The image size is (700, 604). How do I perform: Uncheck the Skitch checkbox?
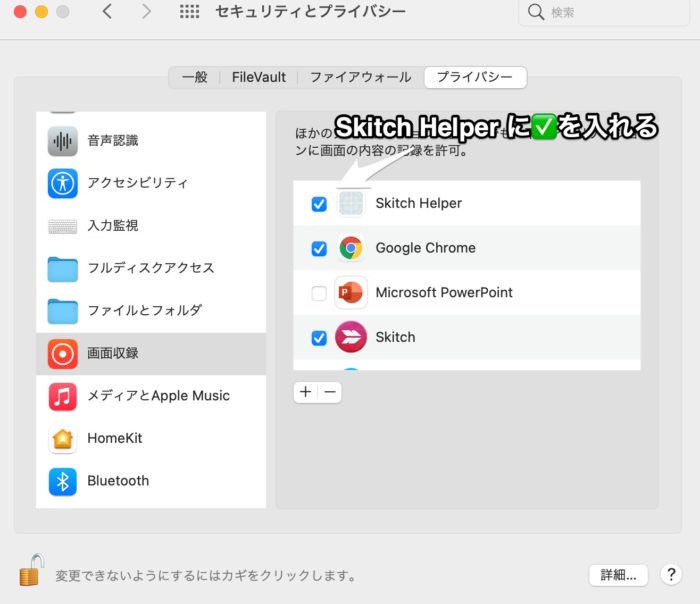[x=319, y=338]
